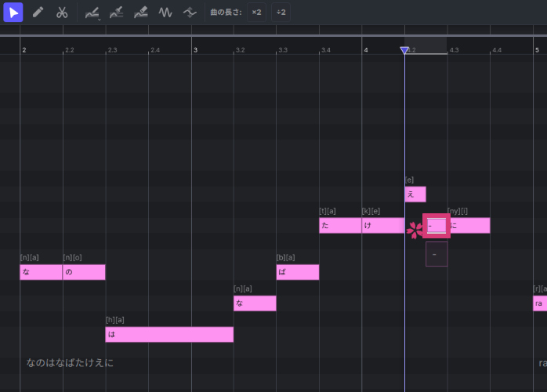Click the playhead marker on the ruler

point(404,50)
